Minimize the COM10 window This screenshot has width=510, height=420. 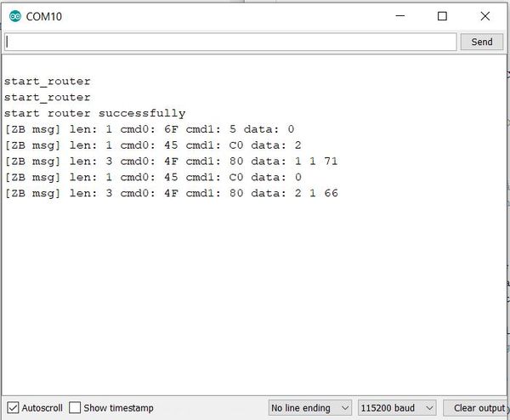tap(400, 16)
